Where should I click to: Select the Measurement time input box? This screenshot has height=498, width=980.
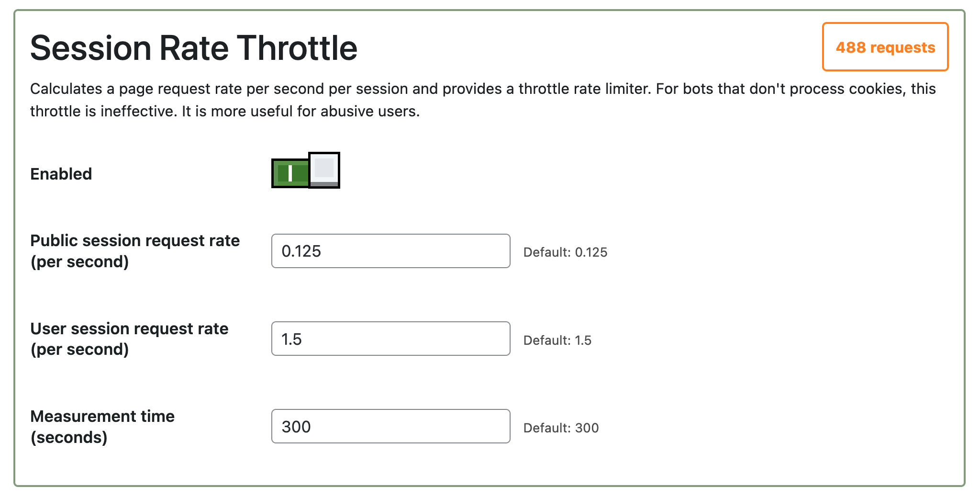390,426
